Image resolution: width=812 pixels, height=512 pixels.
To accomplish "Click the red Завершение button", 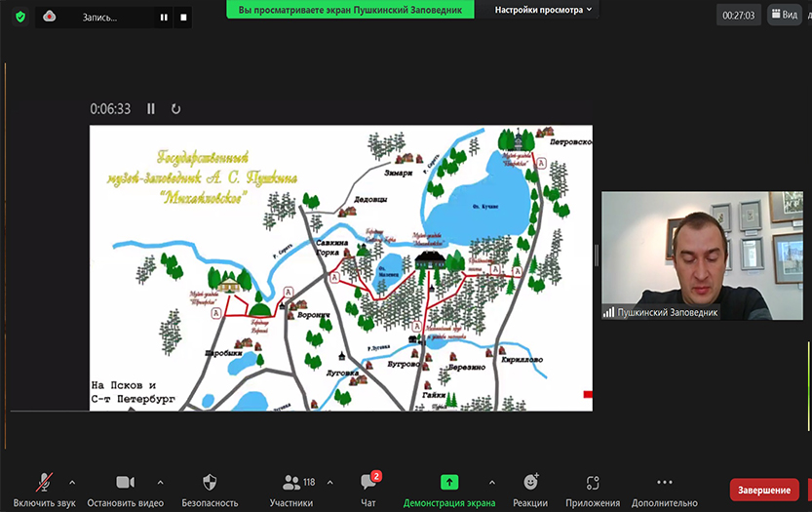I will point(764,490).
